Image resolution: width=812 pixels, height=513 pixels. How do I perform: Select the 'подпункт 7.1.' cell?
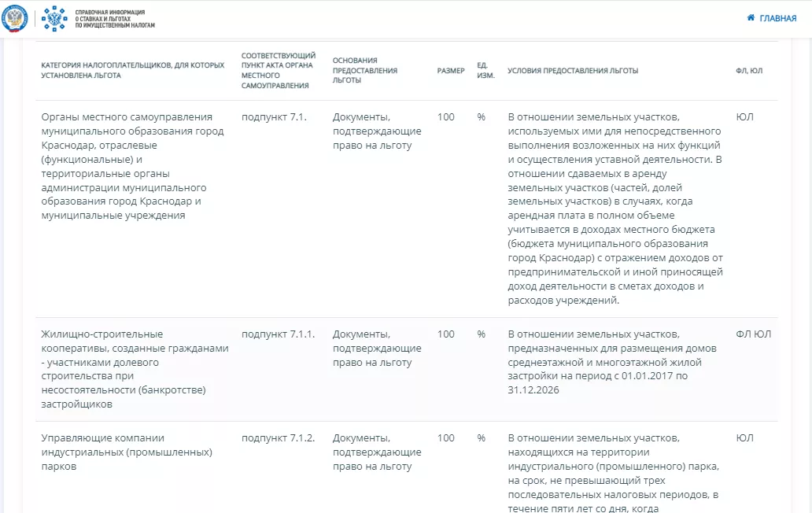tap(274, 117)
